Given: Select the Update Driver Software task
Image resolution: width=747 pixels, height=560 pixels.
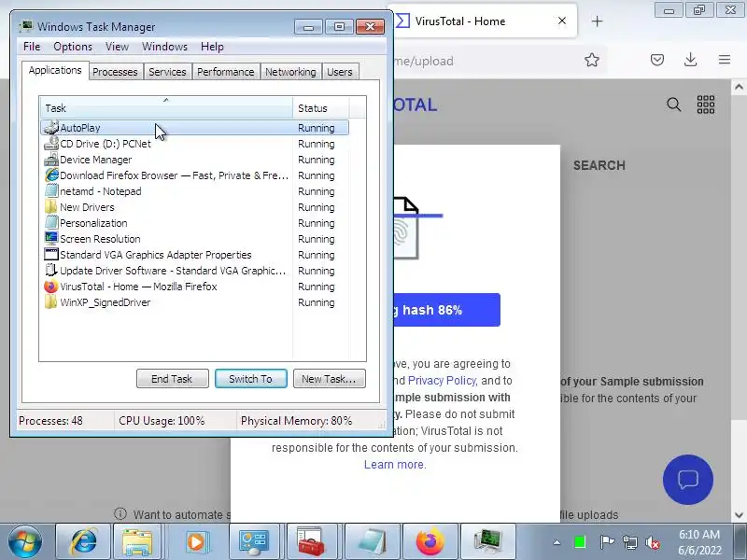Looking at the screenshot, I should click(195, 271).
